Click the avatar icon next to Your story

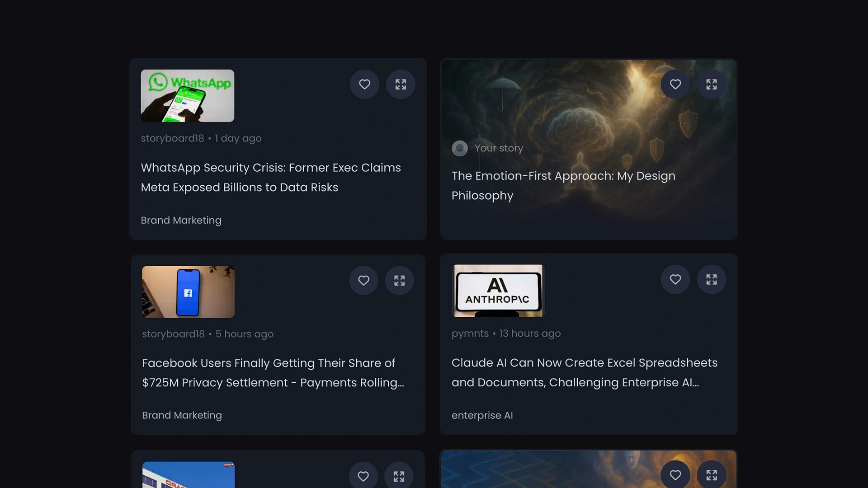pyautogui.click(x=460, y=148)
